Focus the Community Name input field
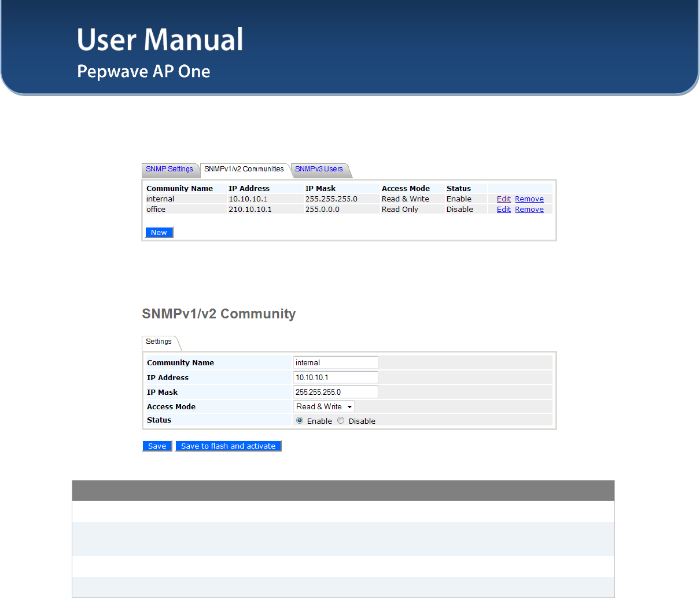This screenshot has height=598, width=700. tap(336, 363)
